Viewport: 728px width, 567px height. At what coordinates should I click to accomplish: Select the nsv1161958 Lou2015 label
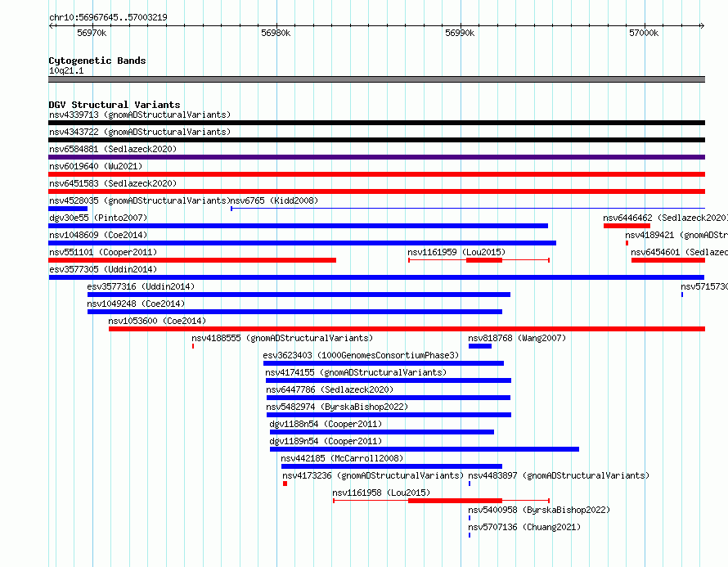click(381, 493)
